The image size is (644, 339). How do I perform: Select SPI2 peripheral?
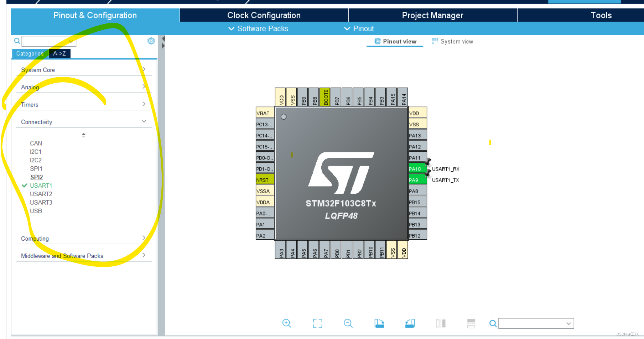[x=36, y=177]
